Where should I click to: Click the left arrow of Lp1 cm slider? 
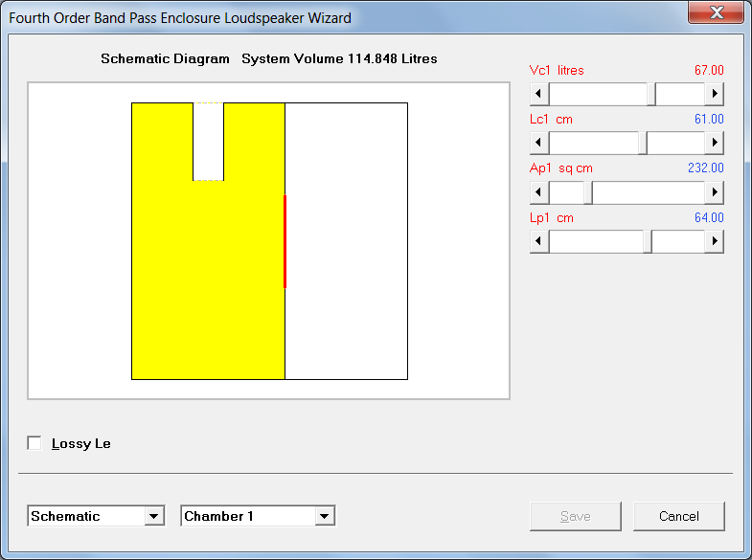pos(539,241)
